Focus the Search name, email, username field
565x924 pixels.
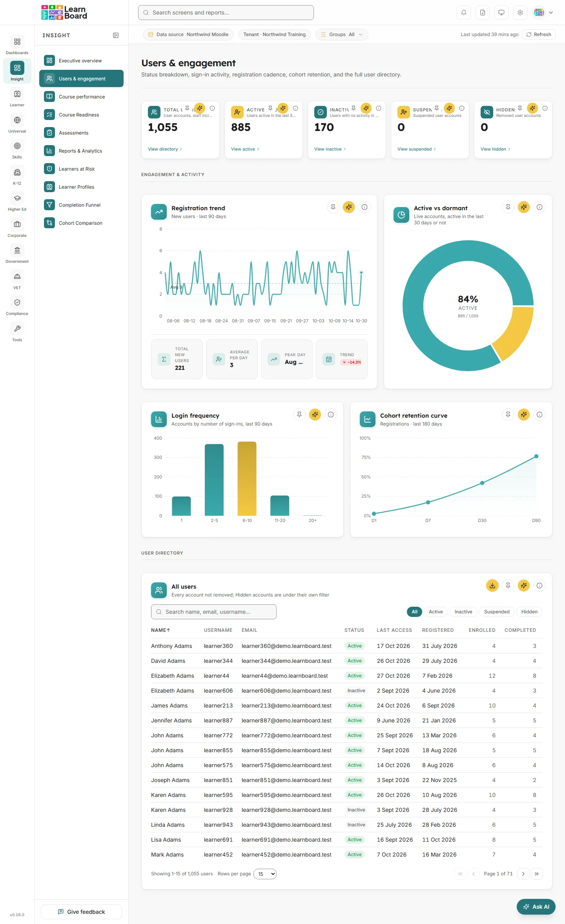coord(214,612)
